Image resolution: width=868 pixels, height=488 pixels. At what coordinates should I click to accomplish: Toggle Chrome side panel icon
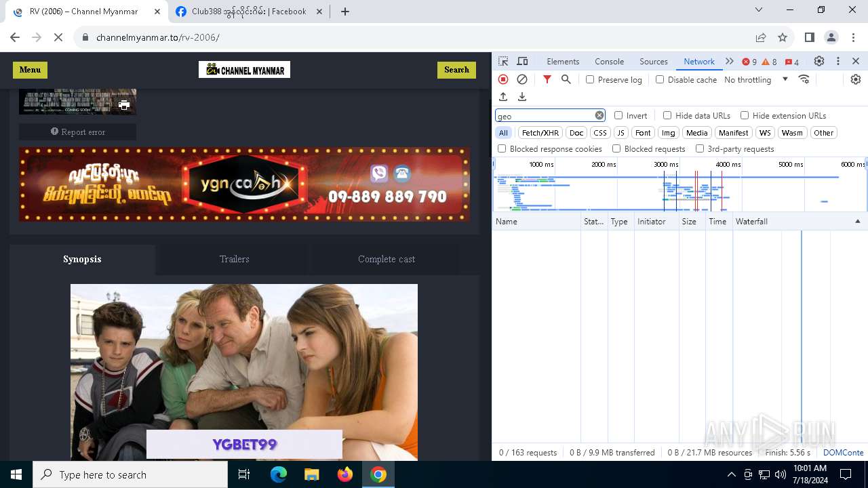tap(810, 37)
